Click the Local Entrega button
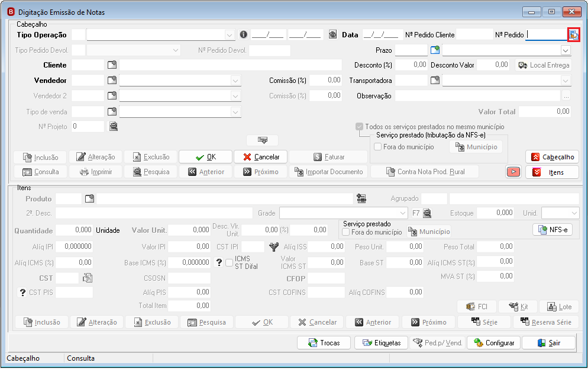The image size is (588, 369). (544, 65)
